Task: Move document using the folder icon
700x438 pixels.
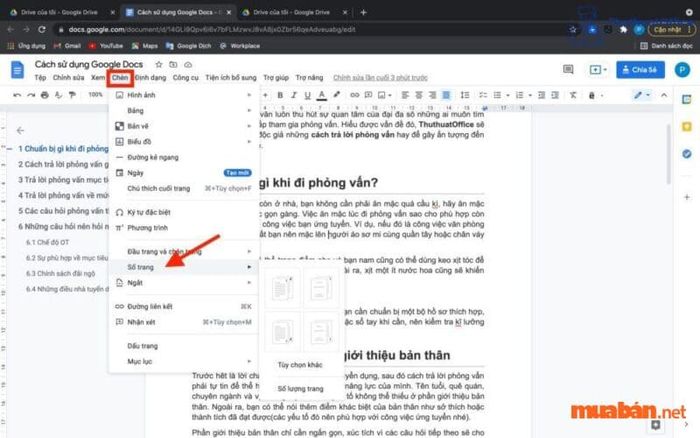Action: pyautogui.click(x=173, y=65)
